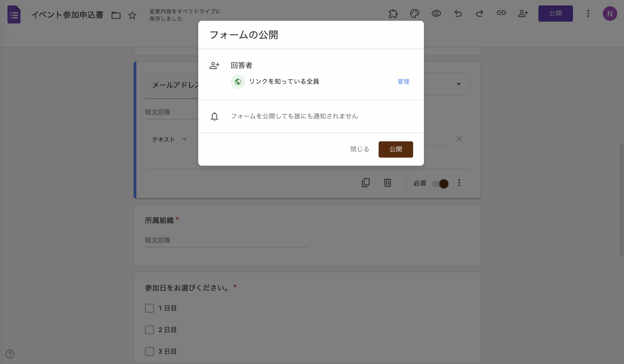The image size is (624, 364).
Task: Check the 2 日目 checkbox
Action: [149, 330]
